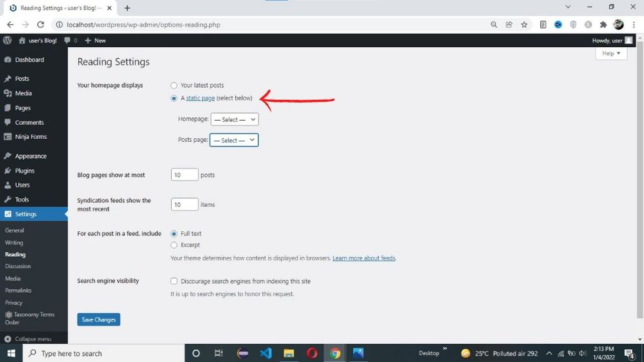Open Chrome profile avatar

[618, 25]
